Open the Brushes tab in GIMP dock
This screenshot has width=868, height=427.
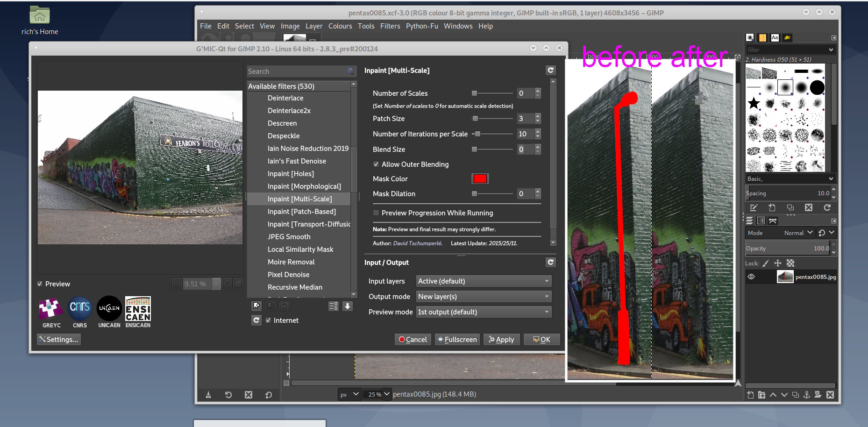750,38
